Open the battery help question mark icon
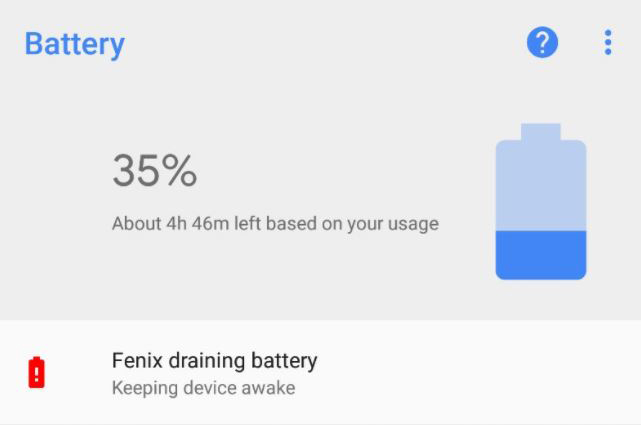This screenshot has width=641, height=425. 542,43
